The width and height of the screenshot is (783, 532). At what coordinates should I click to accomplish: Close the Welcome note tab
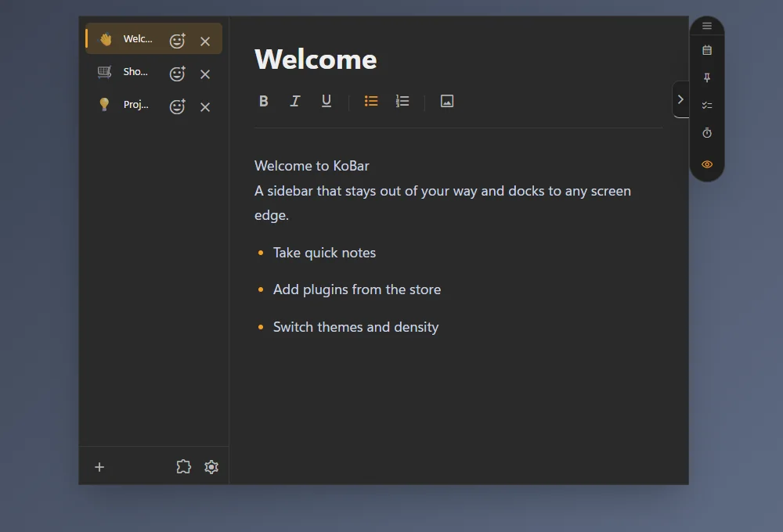(x=205, y=41)
